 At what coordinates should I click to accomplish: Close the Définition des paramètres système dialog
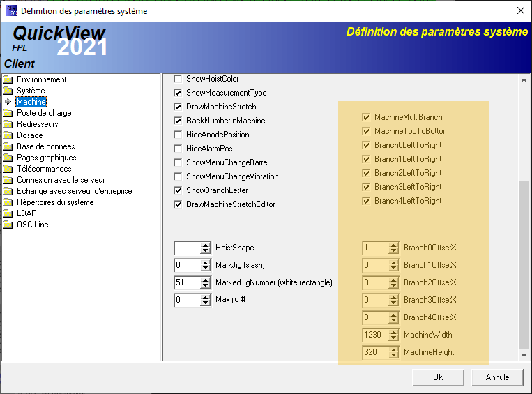[521, 10]
